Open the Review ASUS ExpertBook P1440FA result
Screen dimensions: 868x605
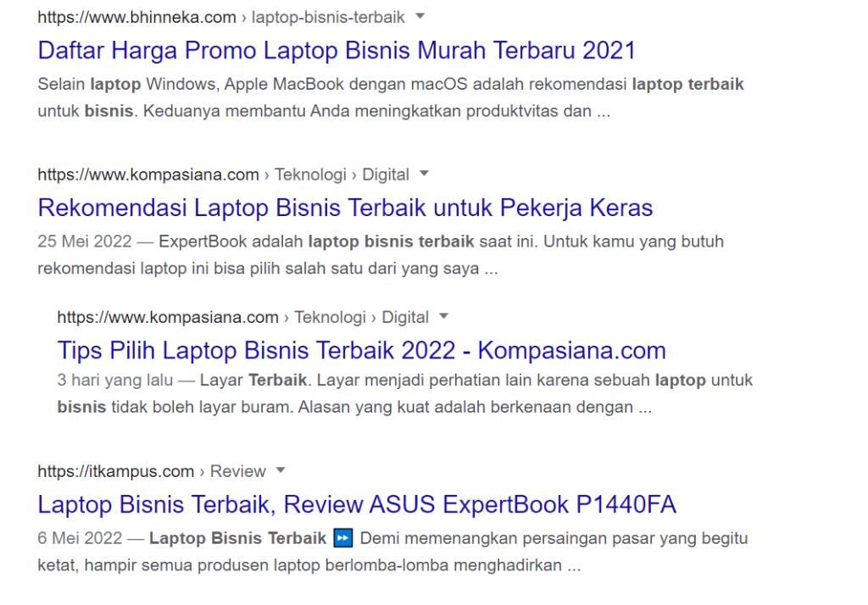(x=357, y=504)
